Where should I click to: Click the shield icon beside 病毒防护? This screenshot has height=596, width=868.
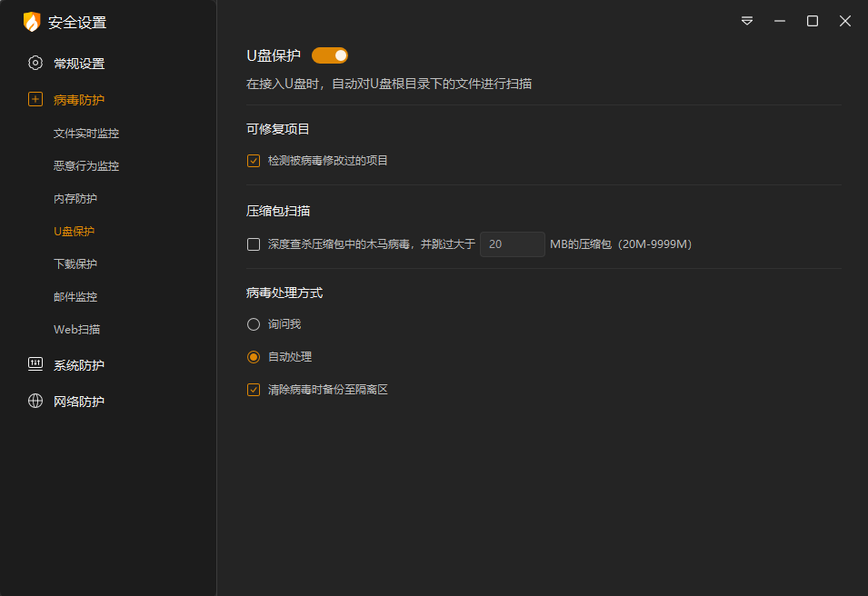pyautogui.click(x=34, y=100)
